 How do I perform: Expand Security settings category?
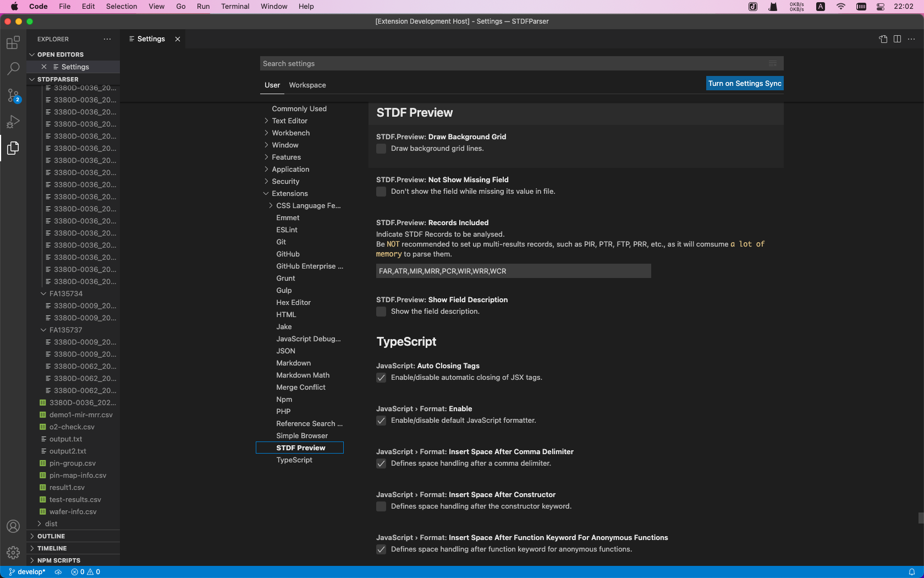click(x=266, y=182)
